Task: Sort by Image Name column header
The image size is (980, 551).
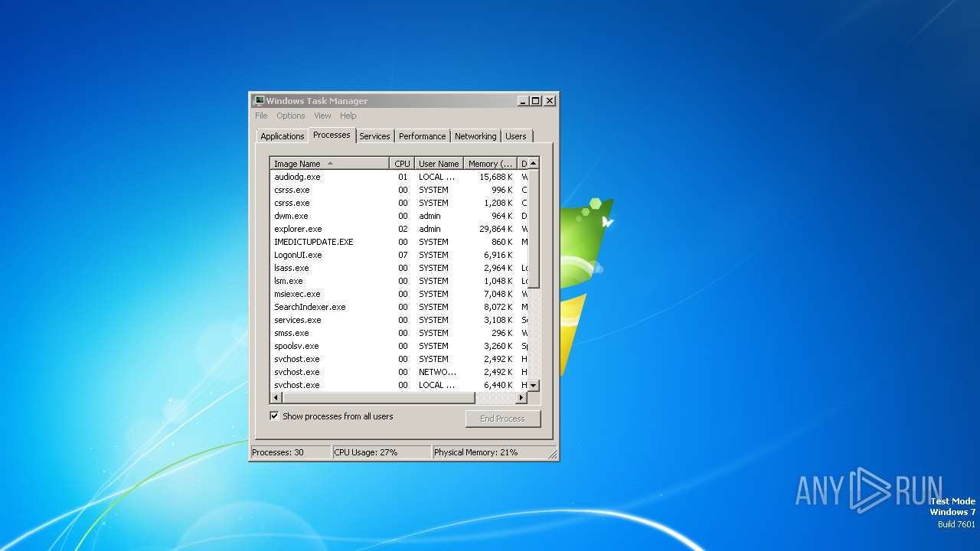Action: tap(329, 163)
